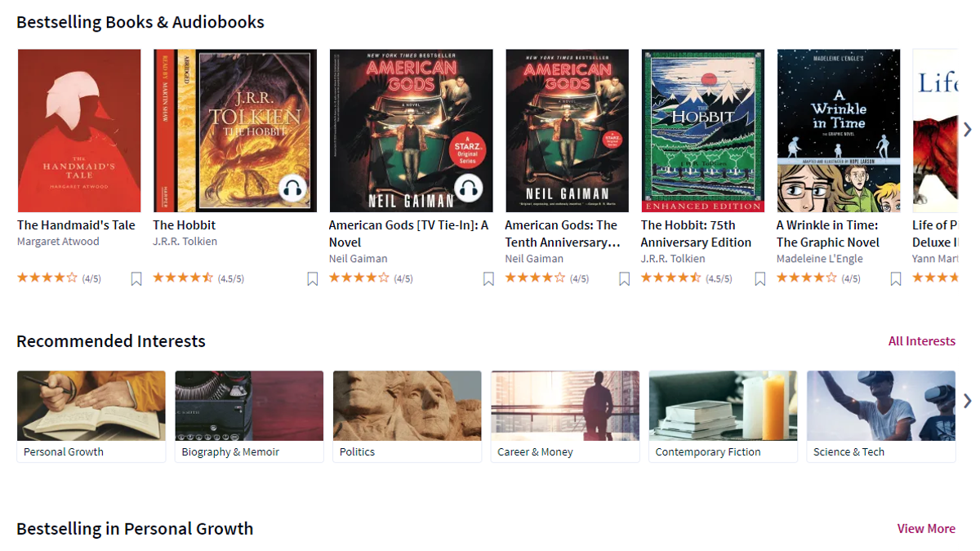The width and height of the screenshot is (980, 551).
Task: Bookmark The Hobbit 75th Anniversary Edition
Action: point(759,279)
